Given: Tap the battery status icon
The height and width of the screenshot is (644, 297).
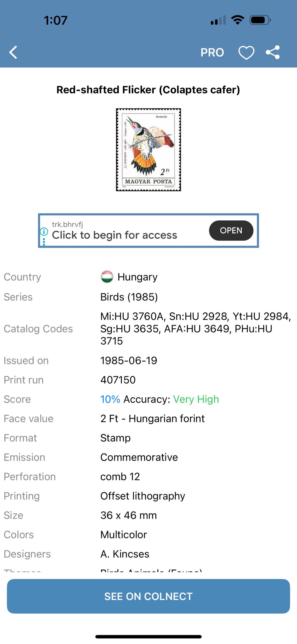Looking at the screenshot, I should click(260, 20).
